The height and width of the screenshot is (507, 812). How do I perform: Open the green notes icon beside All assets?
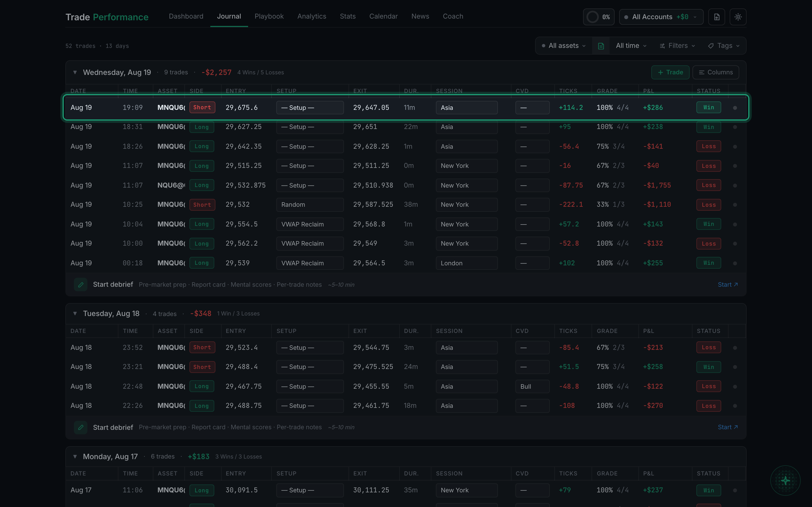coord(601,46)
